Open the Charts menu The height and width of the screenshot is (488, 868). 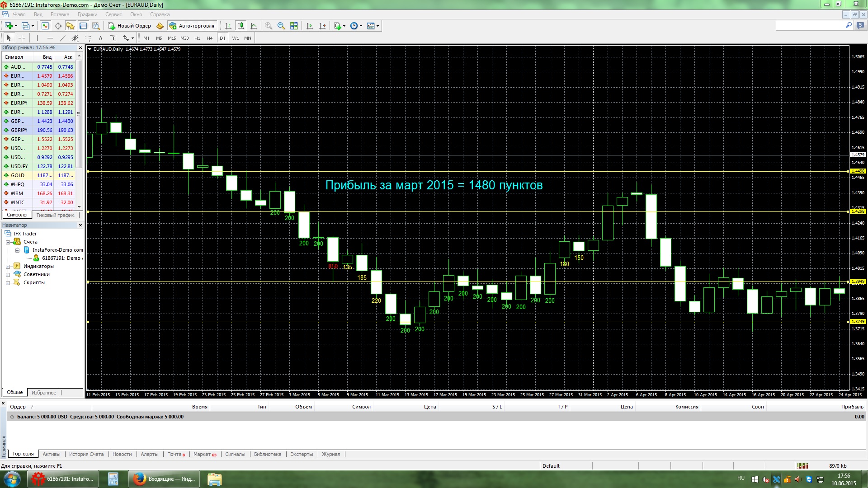(87, 14)
